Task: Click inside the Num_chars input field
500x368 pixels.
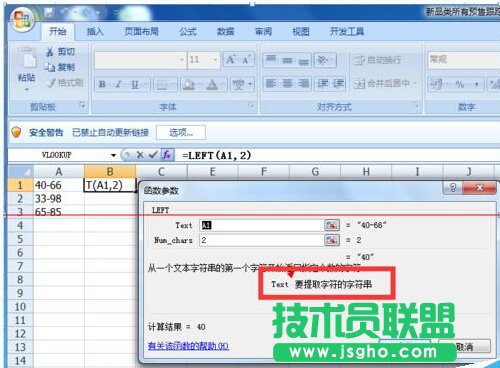Action: 261,240
